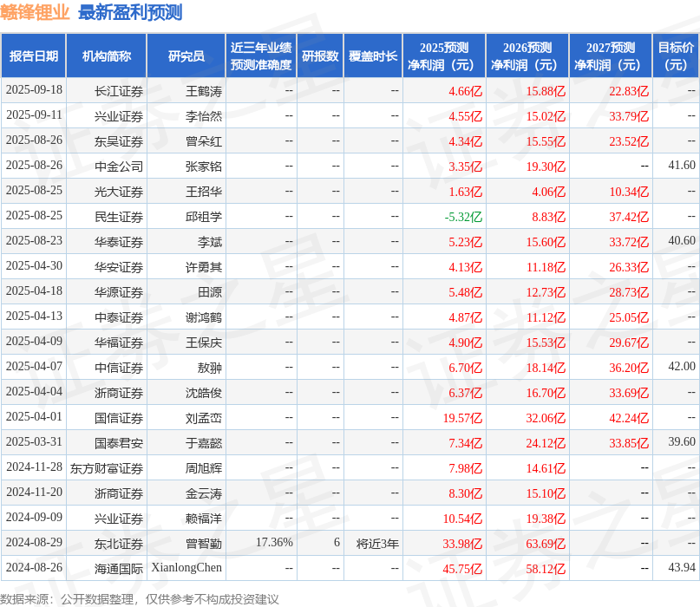This screenshot has width=700, height=607.
Task: Click the accuracy value 17.36%
Action: tap(274, 542)
